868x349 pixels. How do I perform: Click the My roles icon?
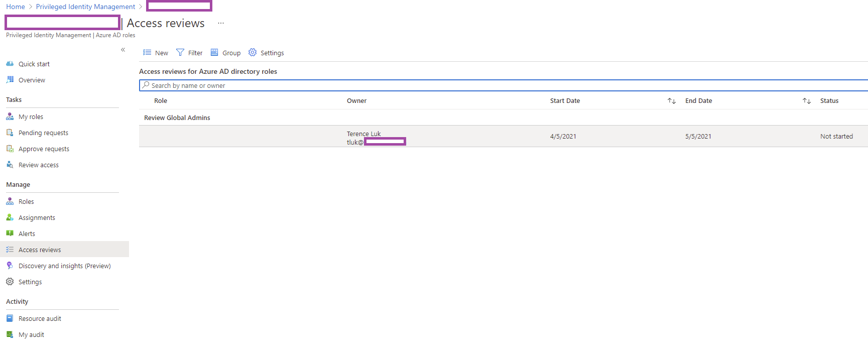click(x=10, y=117)
